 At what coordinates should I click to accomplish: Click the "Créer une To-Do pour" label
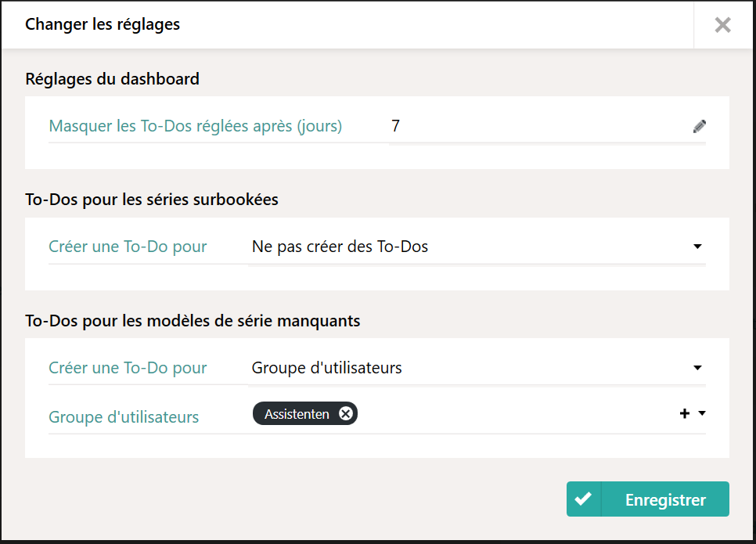point(127,246)
